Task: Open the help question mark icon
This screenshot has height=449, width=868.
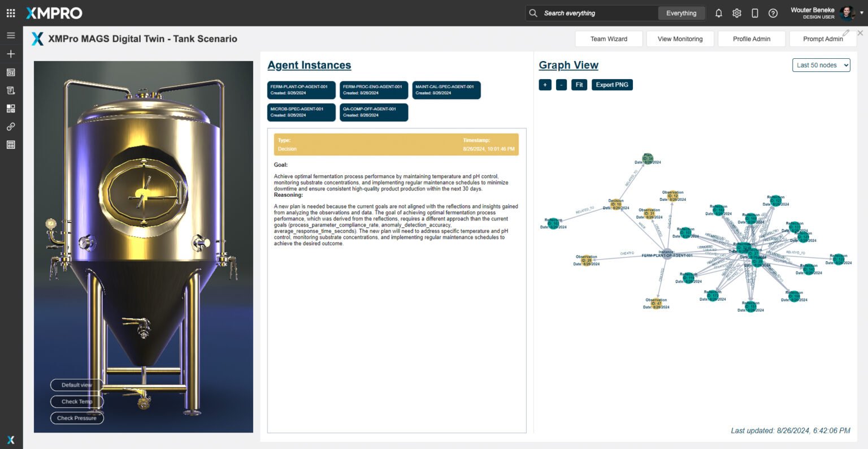Action: (773, 13)
